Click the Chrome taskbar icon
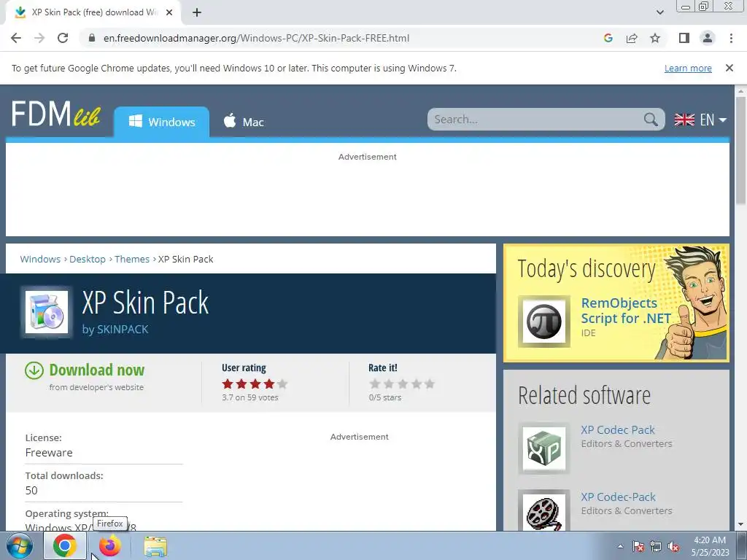The width and height of the screenshot is (747, 560). coord(65,545)
